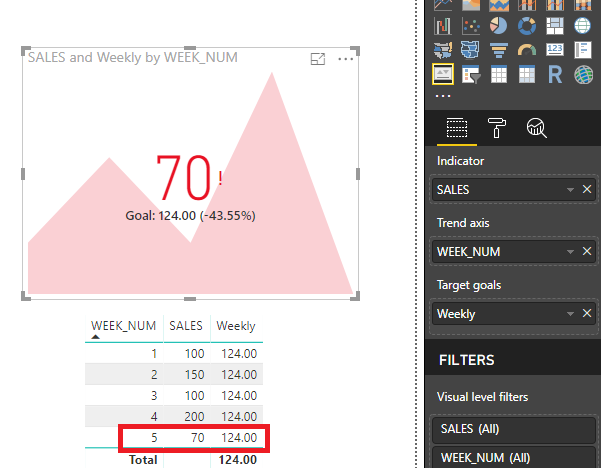This screenshot has width=601, height=468.
Task: Click SALES value 100 in week 3 row
Action: (194, 396)
